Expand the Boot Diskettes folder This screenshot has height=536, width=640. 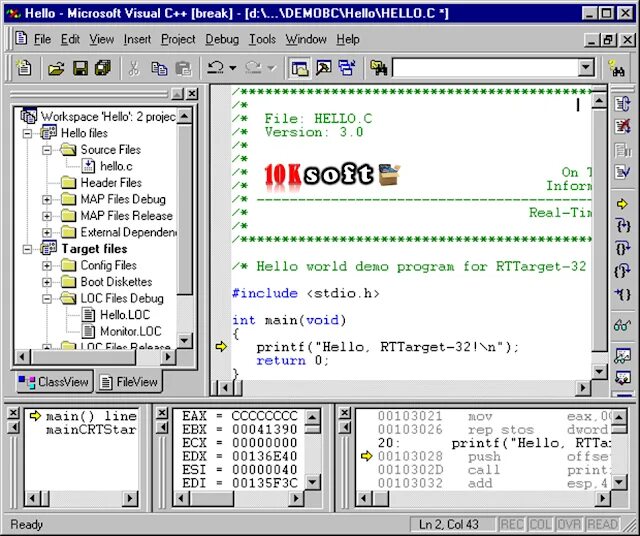point(47,282)
